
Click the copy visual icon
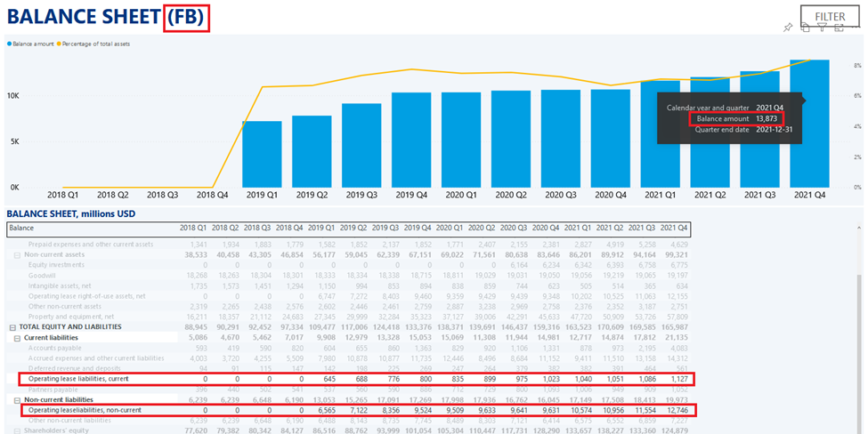coord(804,28)
